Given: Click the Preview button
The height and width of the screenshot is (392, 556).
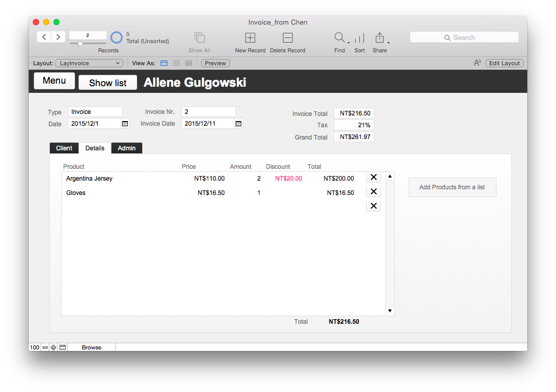Looking at the screenshot, I should [x=216, y=63].
